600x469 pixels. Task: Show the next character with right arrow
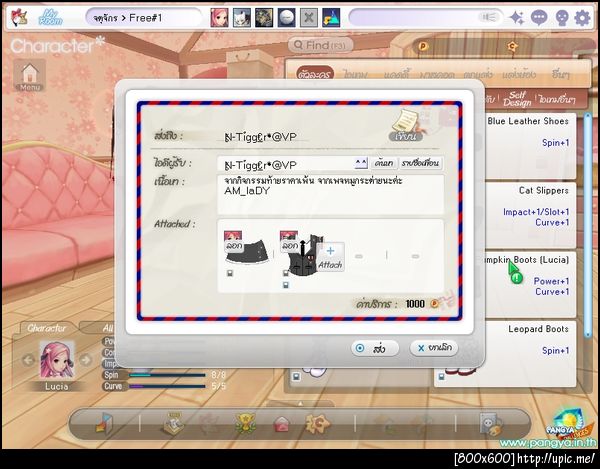(x=86, y=360)
